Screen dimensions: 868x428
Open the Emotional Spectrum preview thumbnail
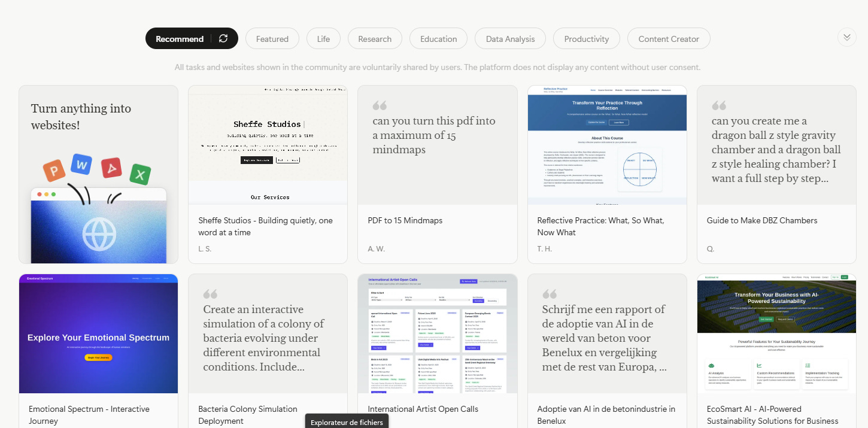coord(98,333)
